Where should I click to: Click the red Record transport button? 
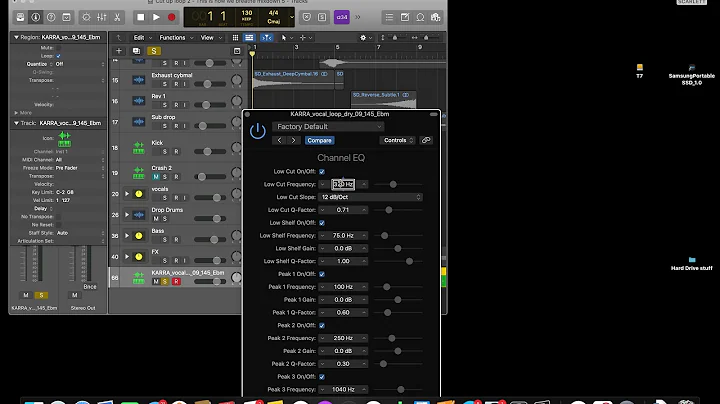172,17
